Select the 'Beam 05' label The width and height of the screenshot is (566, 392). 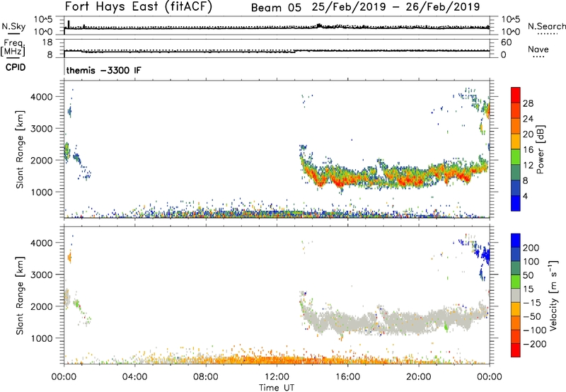276,8
